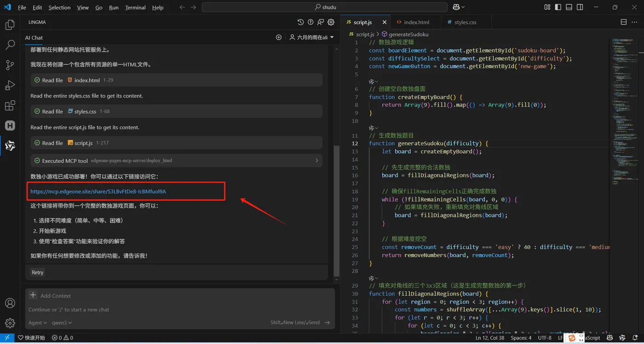Image resolution: width=644 pixels, height=344 pixels.
Task: Open Lingma settings gear icon
Action: [331, 22]
